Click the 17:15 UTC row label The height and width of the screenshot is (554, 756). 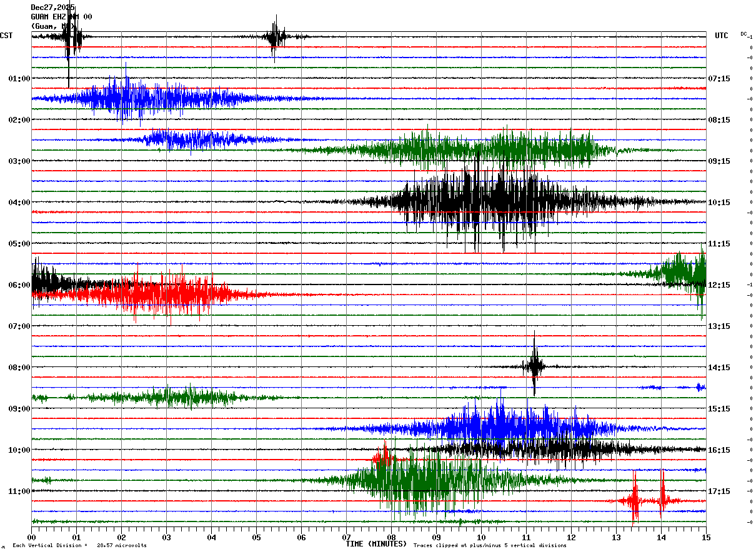pos(719,491)
